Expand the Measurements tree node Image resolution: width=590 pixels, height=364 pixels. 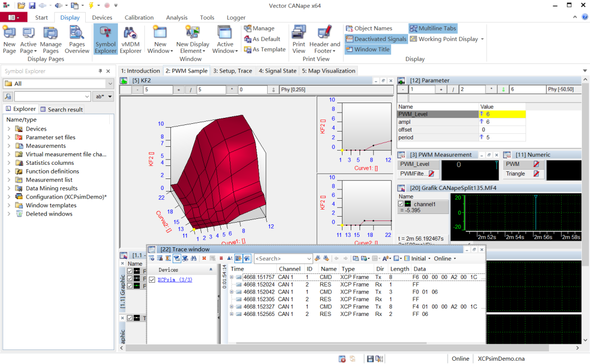coord(9,146)
